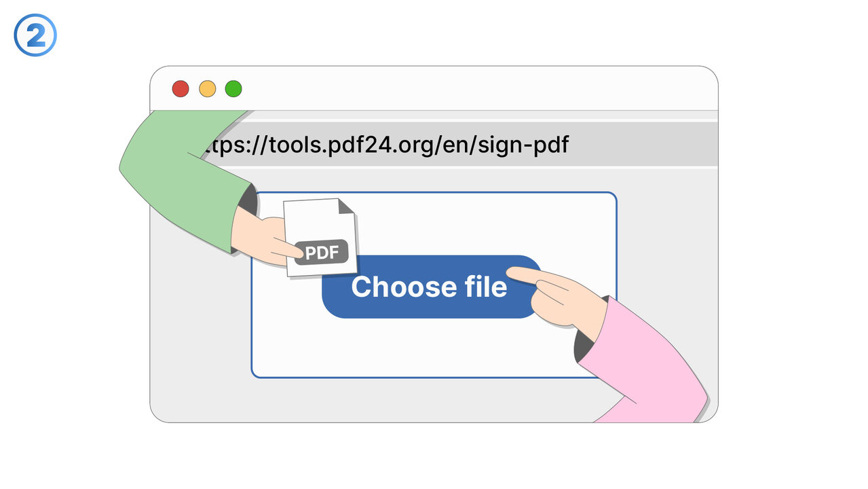Viewport: 868px width, 489px height.
Task: Click the red close dot
Action: (x=181, y=89)
